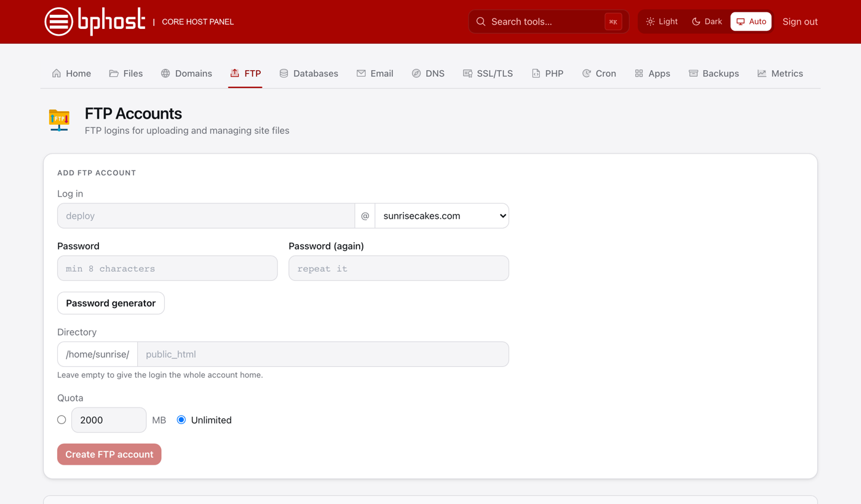Viewport: 861px width, 504px height.
Task: Go to the Cron tab
Action: click(x=599, y=73)
